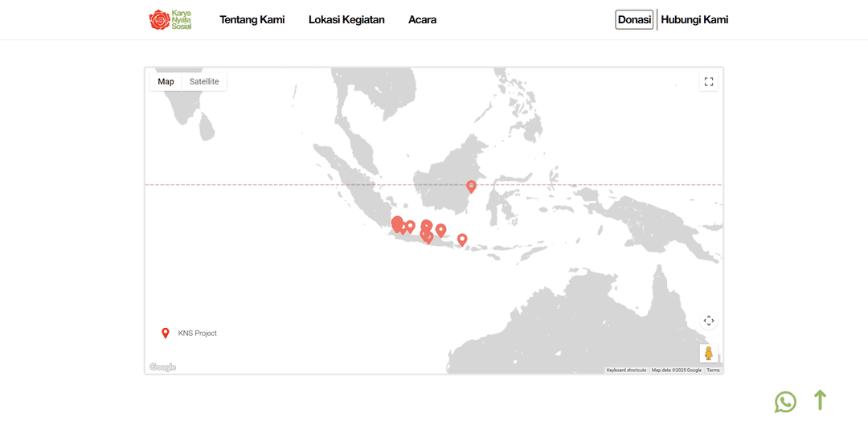Toggle fullscreen view of the map

pos(709,81)
